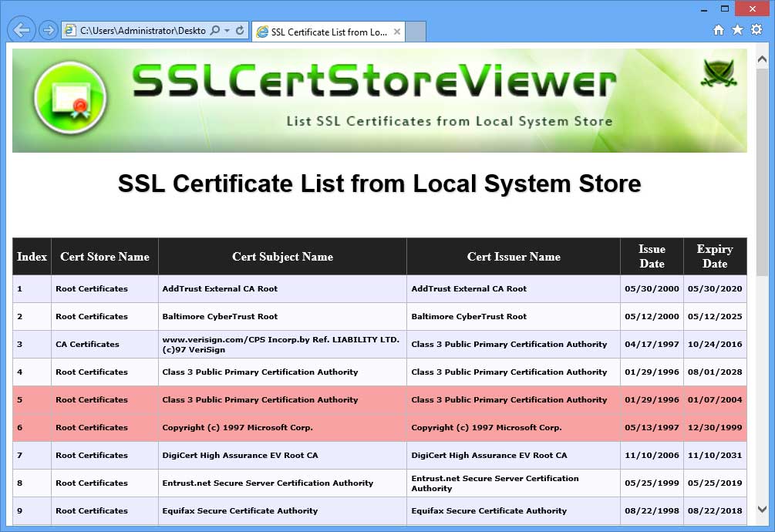The width and height of the screenshot is (775, 532).
Task: Click the scrollbar down arrow
Action: [x=763, y=510]
